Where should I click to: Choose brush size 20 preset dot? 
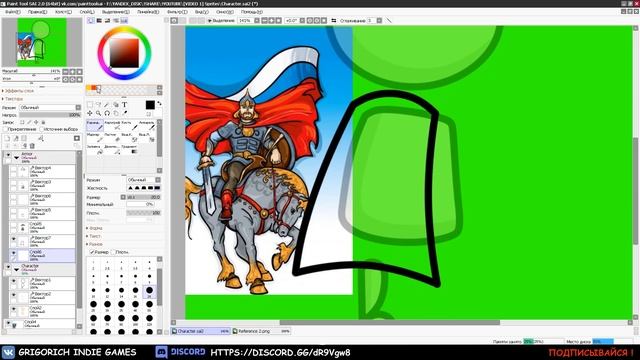149,290
